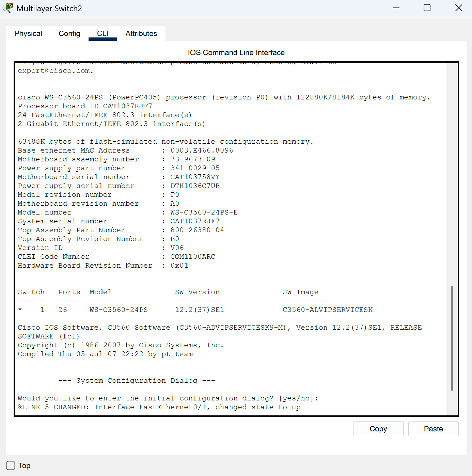Click the Paste button

point(434,429)
